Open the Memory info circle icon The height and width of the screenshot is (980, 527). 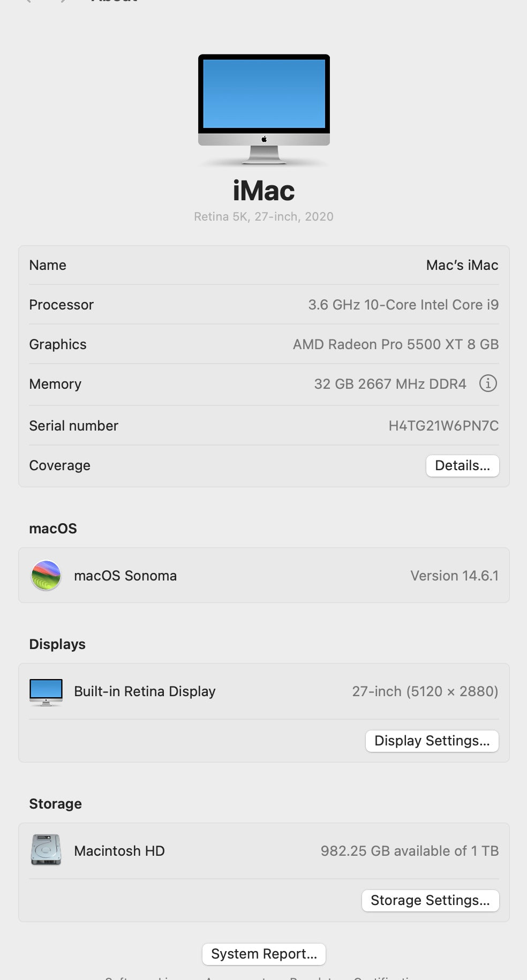coord(488,383)
